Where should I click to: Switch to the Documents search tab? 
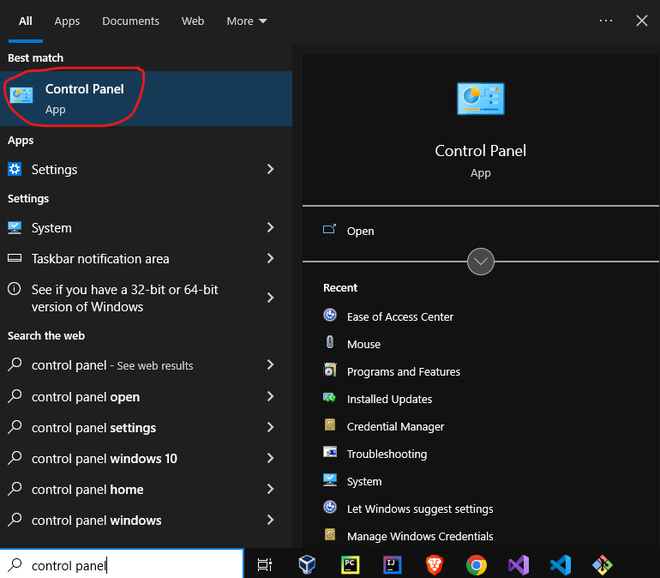click(130, 21)
